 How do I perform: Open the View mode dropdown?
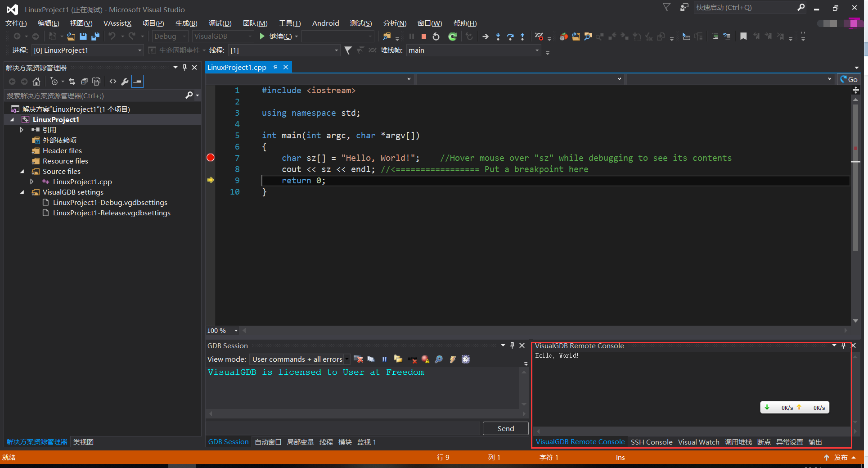click(346, 359)
